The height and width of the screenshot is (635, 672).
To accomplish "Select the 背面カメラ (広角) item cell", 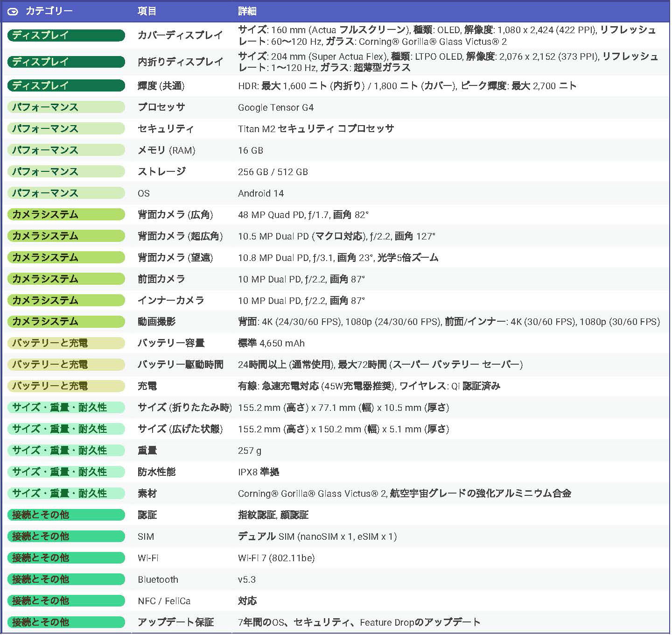I will (x=175, y=215).
